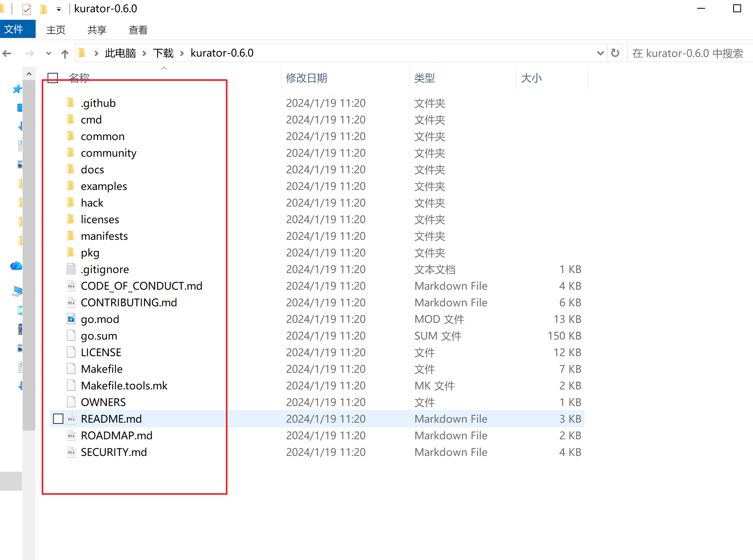This screenshot has height=560, width=753.
Task: Click the examples folder icon
Action: (x=71, y=186)
